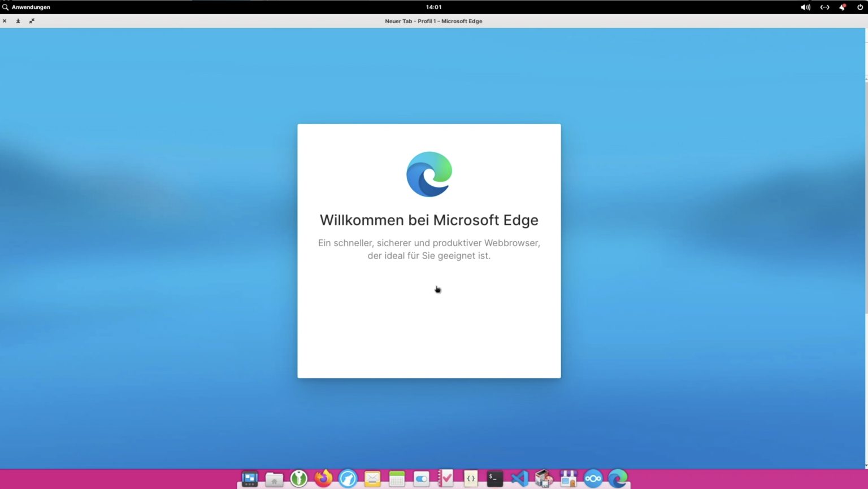Open System Settings toggle icon in dock
The height and width of the screenshot is (489, 868).
[422, 478]
